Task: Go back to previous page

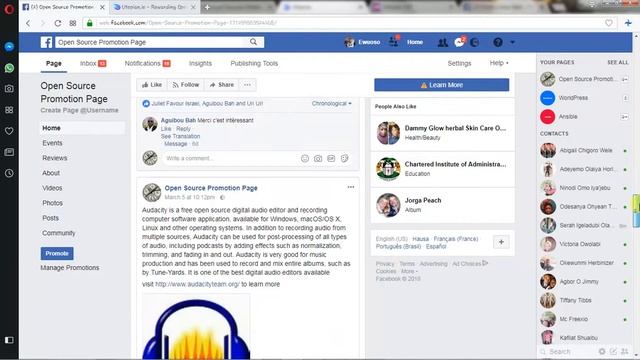Action: (x=28, y=23)
